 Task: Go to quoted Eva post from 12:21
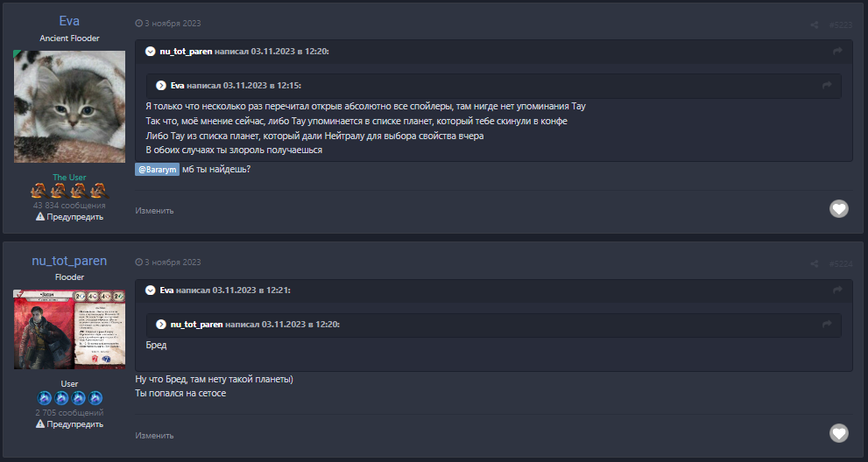click(837, 290)
